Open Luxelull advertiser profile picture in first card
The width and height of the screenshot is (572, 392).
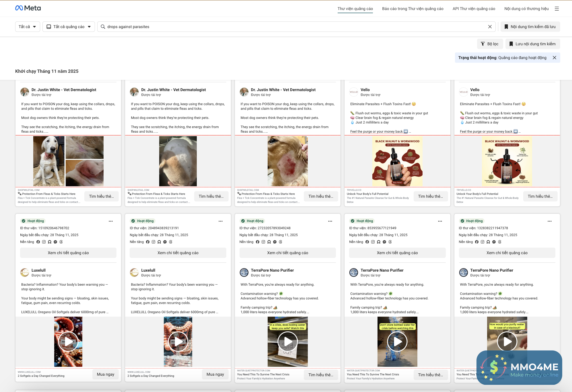25,273
